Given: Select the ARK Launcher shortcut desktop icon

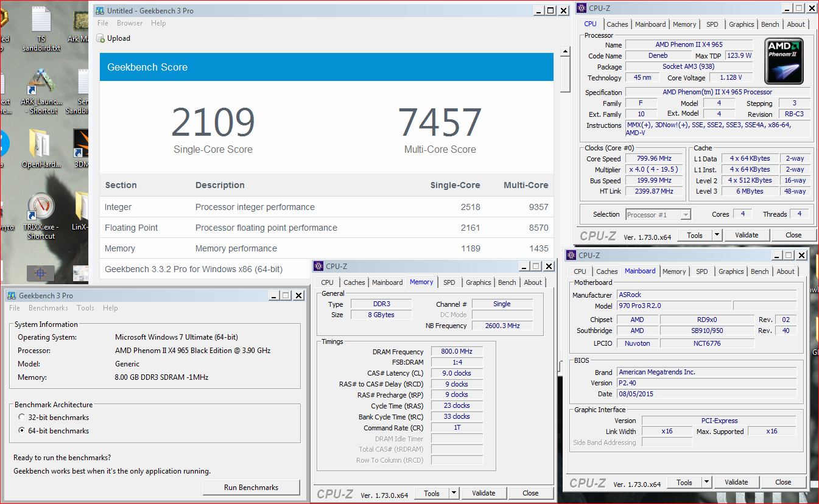Looking at the screenshot, I should 41,91.
